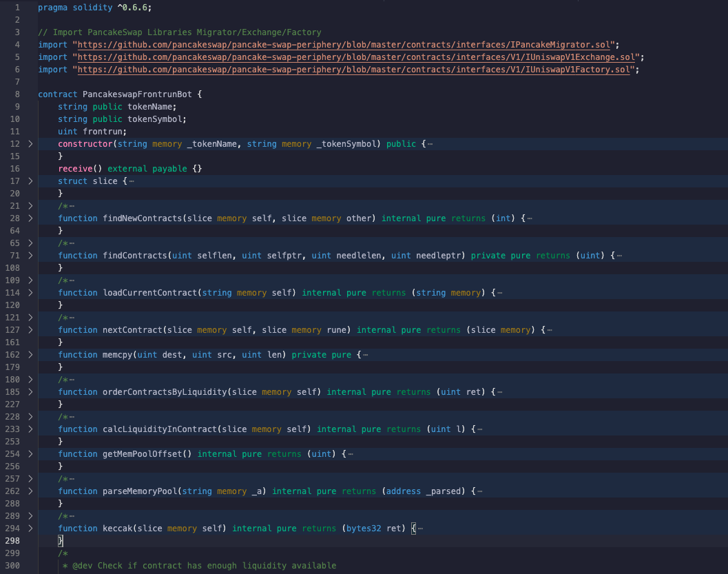Expand the nextContract function fold
The image size is (728, 574).
[30, 330]
